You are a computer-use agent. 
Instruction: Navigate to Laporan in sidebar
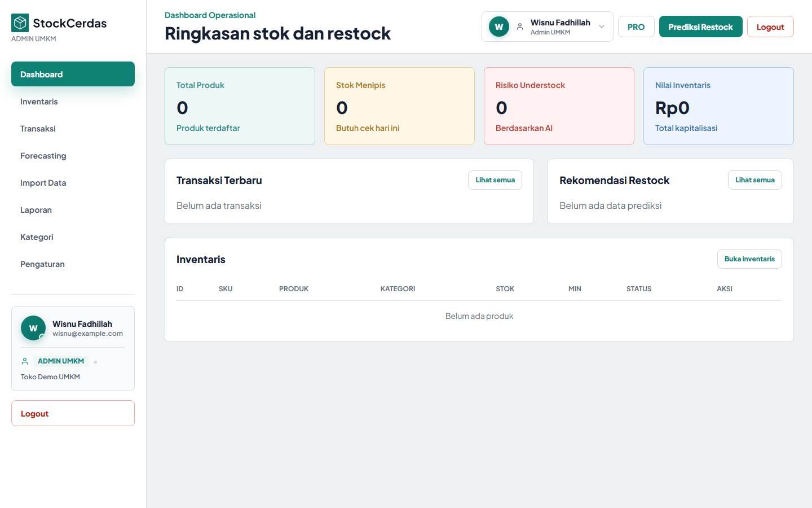tap(73, 210)
